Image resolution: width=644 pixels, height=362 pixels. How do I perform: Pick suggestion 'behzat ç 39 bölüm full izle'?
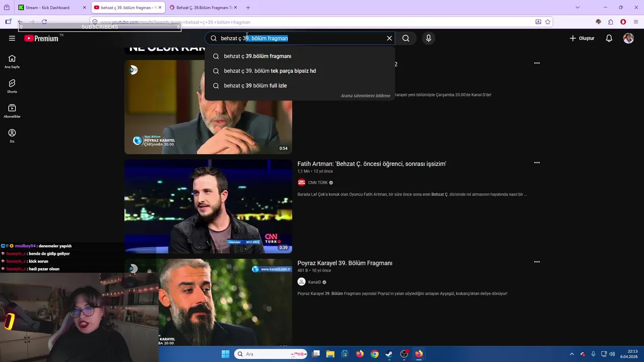tap(300, 85)
